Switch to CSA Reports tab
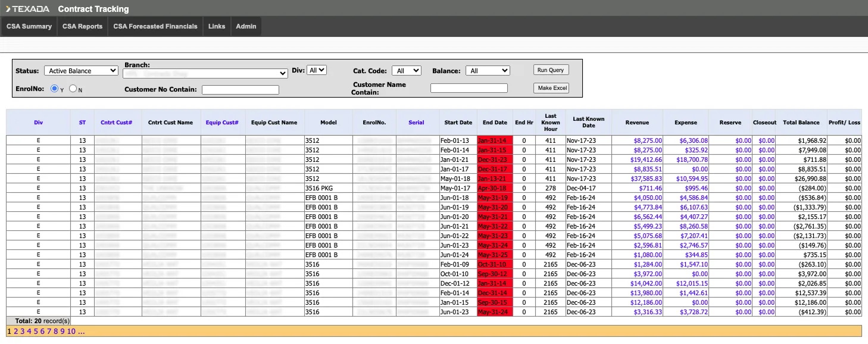 coord(82,26)
